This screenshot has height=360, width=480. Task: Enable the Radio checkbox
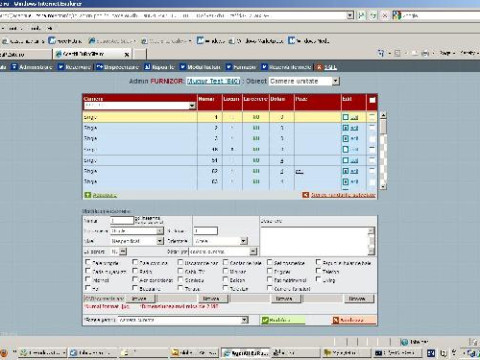tap(135, 271)
